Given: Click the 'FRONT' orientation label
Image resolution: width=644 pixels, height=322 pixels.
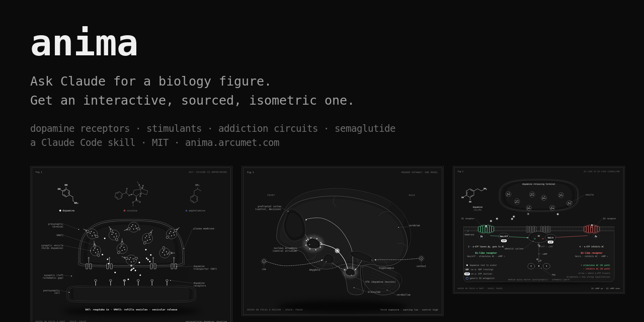Looking at the screenshot, I should (271, 195).
